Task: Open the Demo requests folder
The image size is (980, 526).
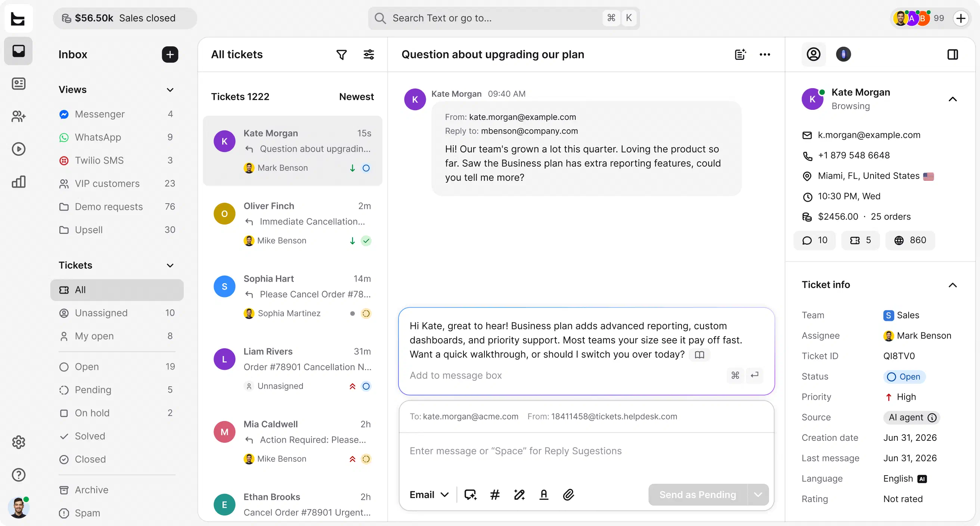Action: (x=117, y=207)
